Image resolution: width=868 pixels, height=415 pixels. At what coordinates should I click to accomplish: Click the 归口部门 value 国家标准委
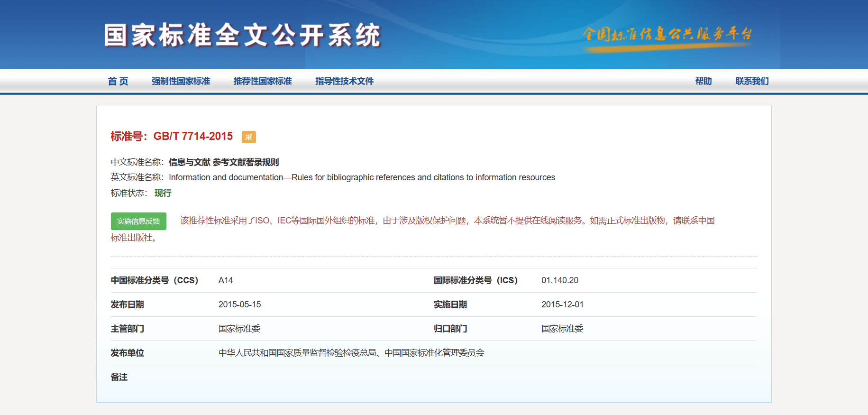click(562, 329)
